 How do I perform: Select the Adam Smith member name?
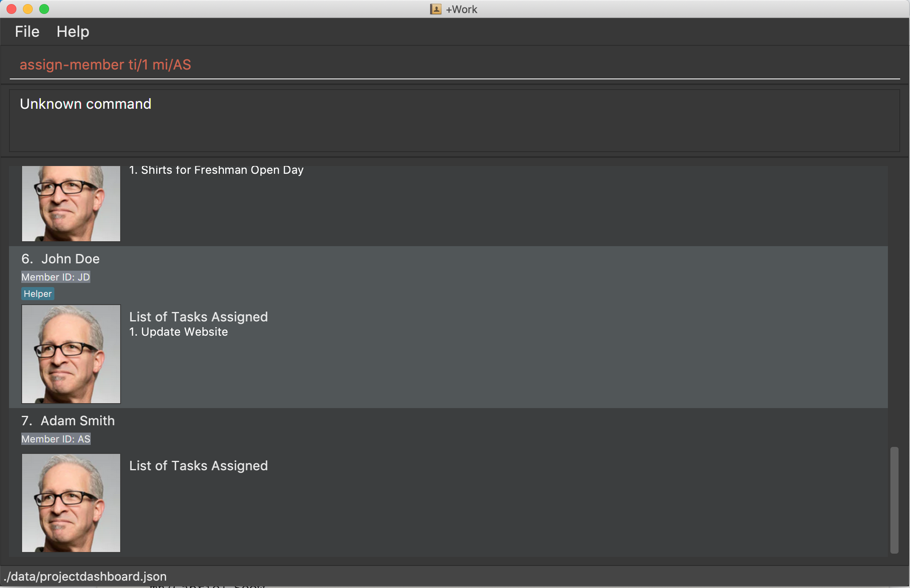78,421
